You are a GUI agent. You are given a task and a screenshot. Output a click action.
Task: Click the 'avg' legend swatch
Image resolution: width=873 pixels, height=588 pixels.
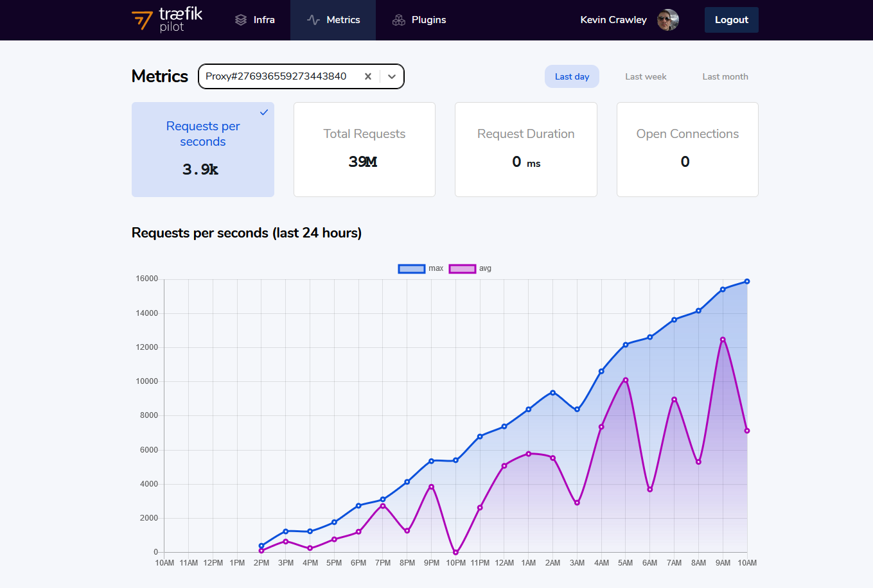point(462,268)
